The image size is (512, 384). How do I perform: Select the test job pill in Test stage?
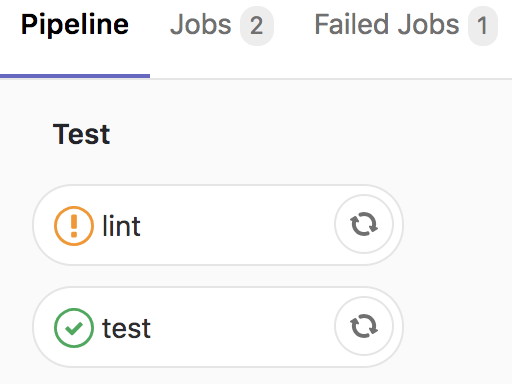click(x=218, y=327)
